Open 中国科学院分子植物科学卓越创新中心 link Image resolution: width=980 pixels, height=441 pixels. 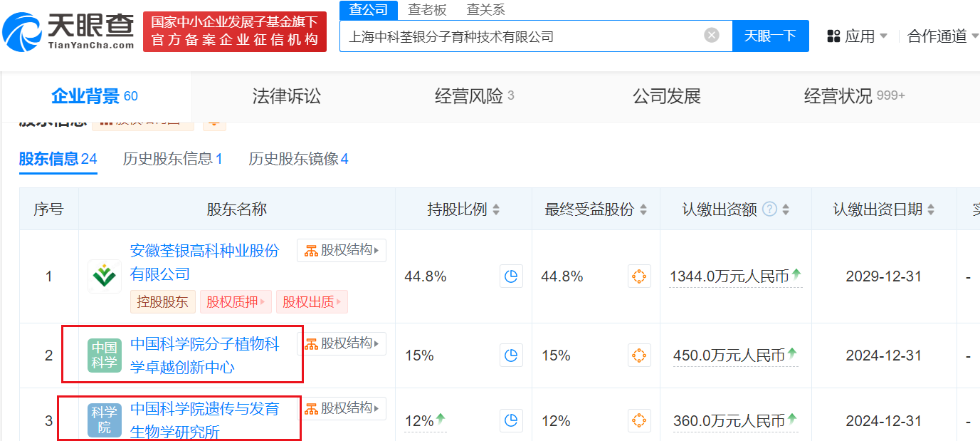tap(205, 356)
